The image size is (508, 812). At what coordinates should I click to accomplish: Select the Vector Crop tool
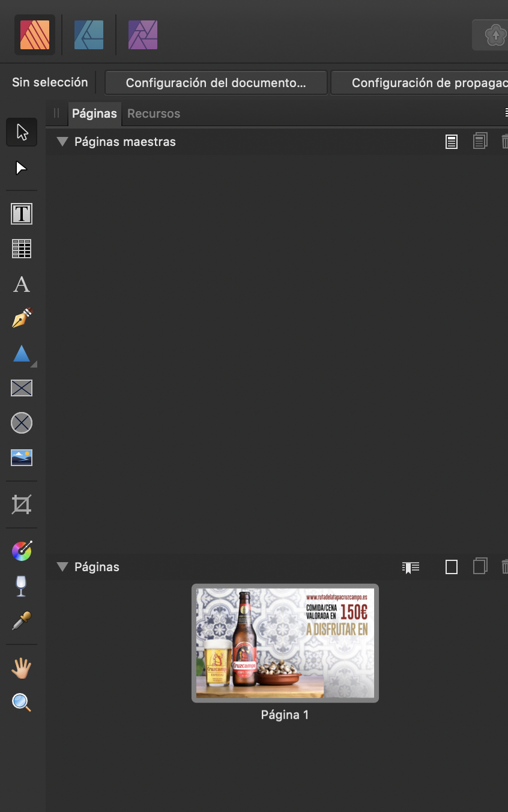[22, 504]
